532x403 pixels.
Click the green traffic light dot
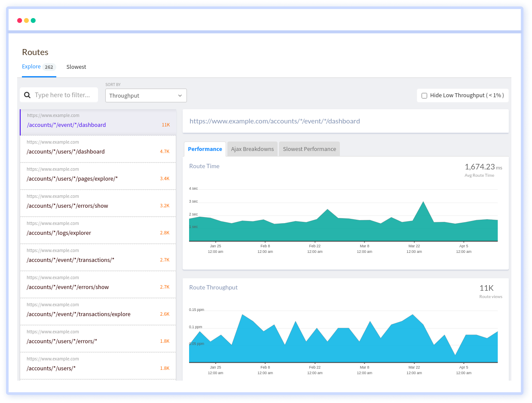click(32, 20)
